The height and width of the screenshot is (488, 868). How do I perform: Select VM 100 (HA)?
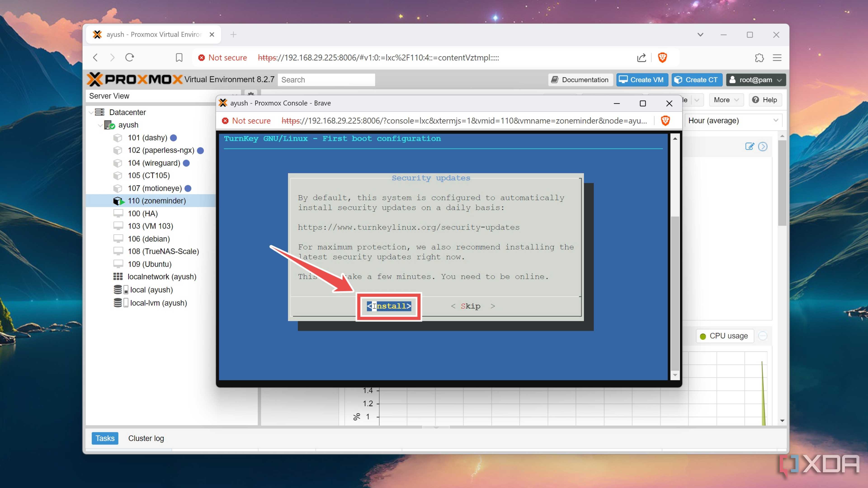tap(143, 213)
